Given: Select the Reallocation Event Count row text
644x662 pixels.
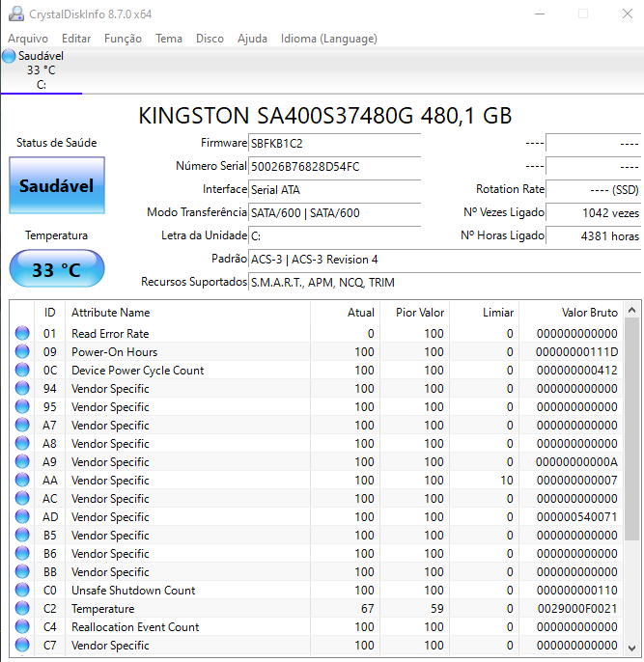Looking at the screenshot, I should point(135,627).
